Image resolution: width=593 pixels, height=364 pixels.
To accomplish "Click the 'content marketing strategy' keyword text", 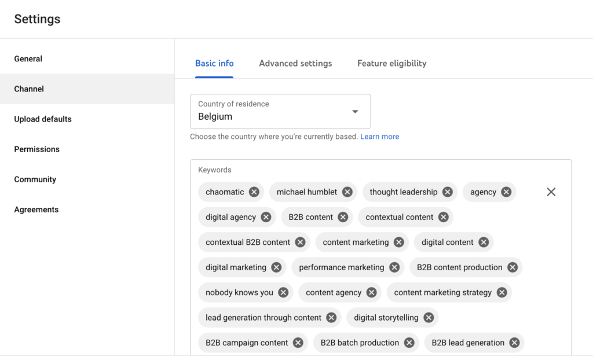I will click(442, 292).
